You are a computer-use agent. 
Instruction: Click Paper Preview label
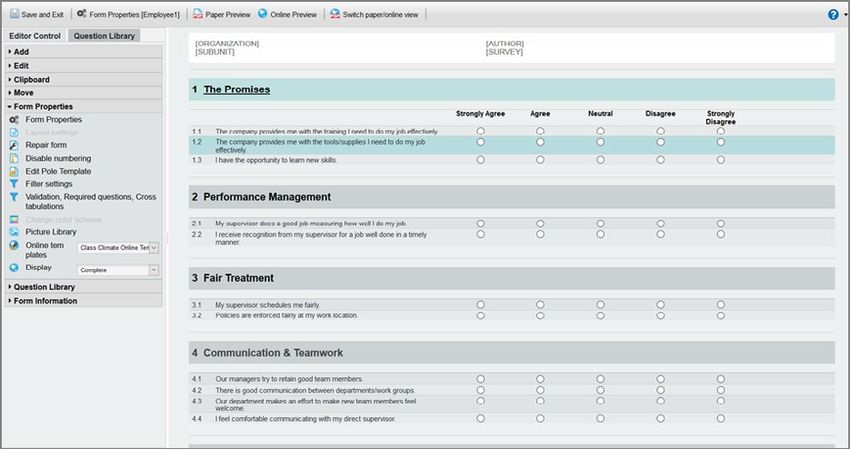click(x=228, y=15)
